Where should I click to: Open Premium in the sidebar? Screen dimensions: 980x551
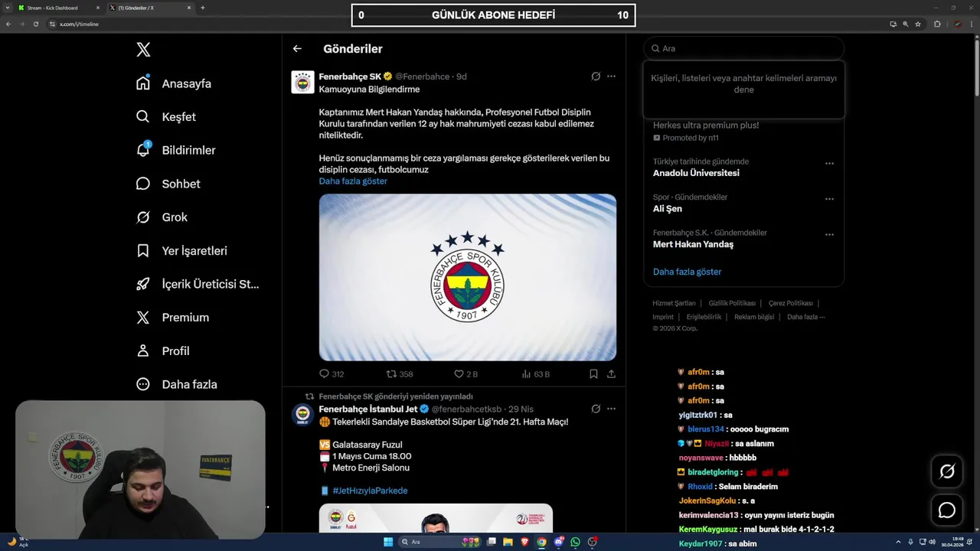(172, 318)
